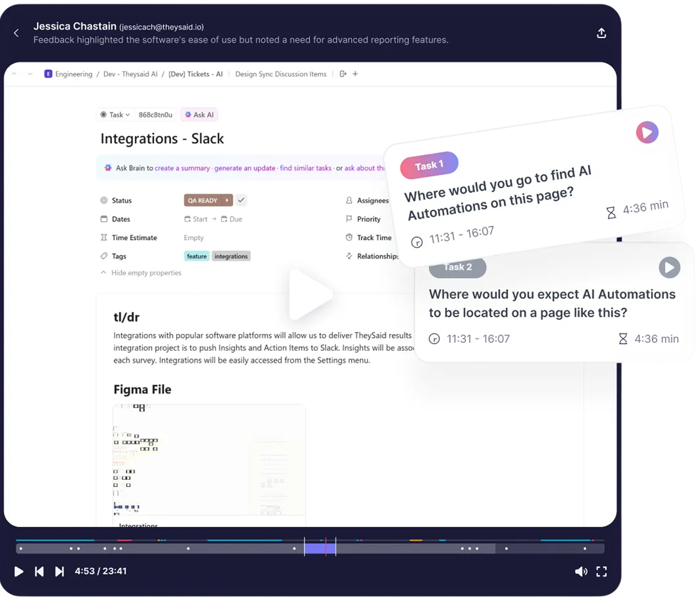
Task: Click the Assignees property label
Action: pos(373,201)
